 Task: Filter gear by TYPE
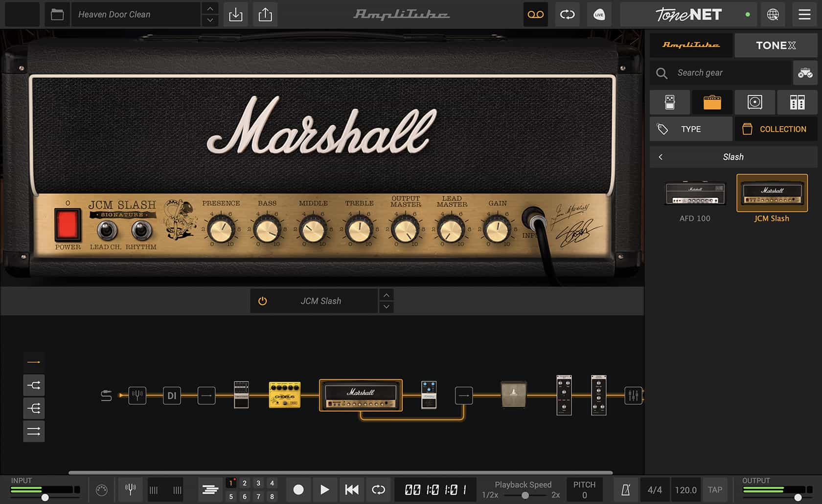[x=691, y=129]
